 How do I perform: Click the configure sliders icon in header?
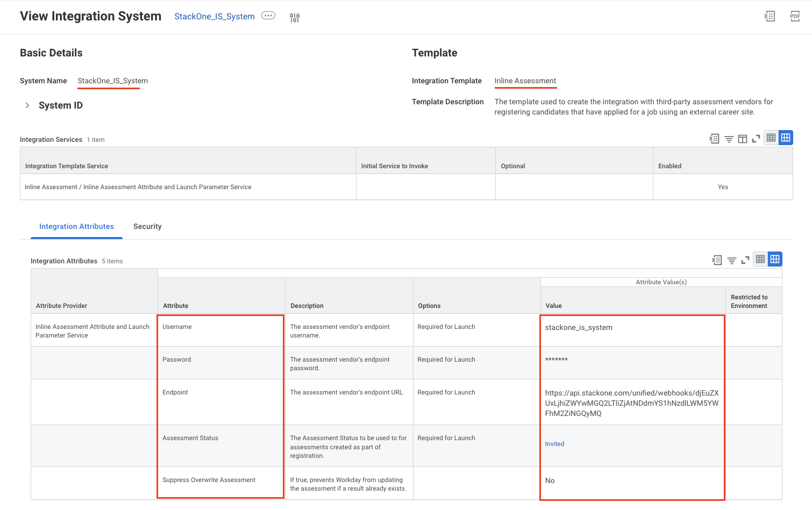tap(295, 18)
